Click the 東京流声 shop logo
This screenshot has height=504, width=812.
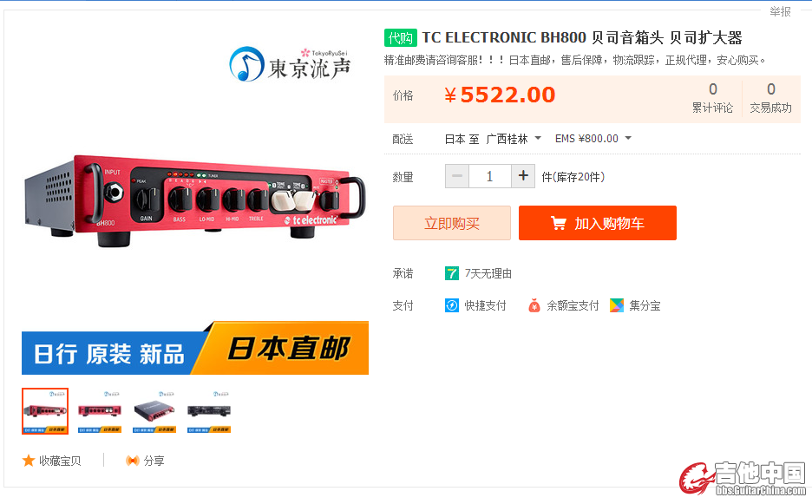coord(290,64)
